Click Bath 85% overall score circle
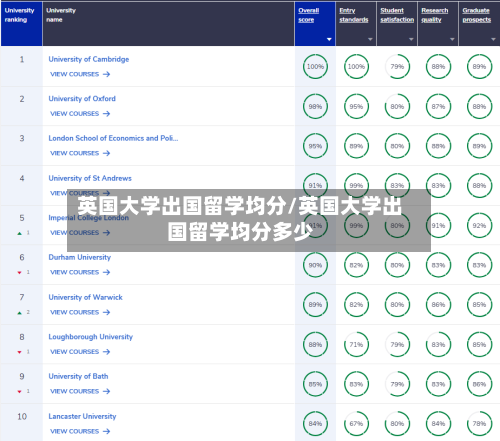The height and width of the screenshot is (441, 500). tap(315, 384)
